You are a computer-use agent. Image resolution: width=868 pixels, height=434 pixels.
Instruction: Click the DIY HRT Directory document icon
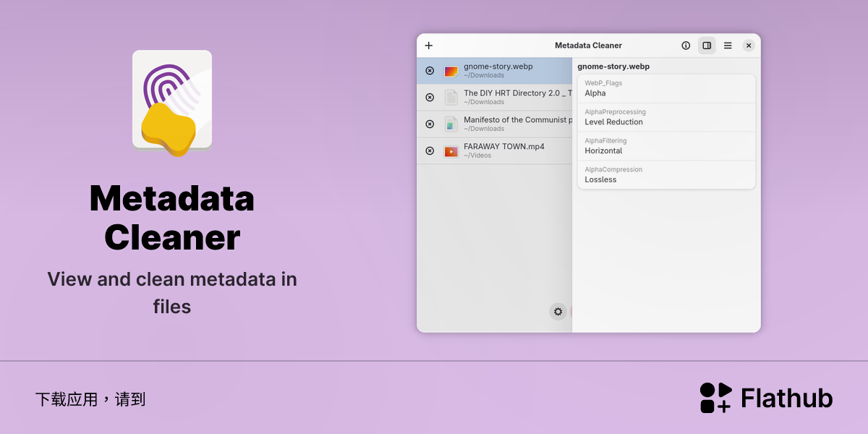click(451, 97)
